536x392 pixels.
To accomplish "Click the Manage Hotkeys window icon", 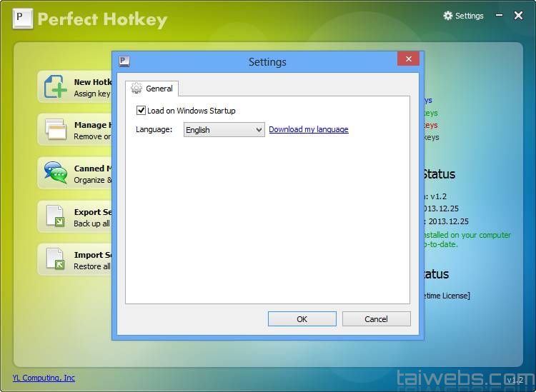I will [56, 129].
